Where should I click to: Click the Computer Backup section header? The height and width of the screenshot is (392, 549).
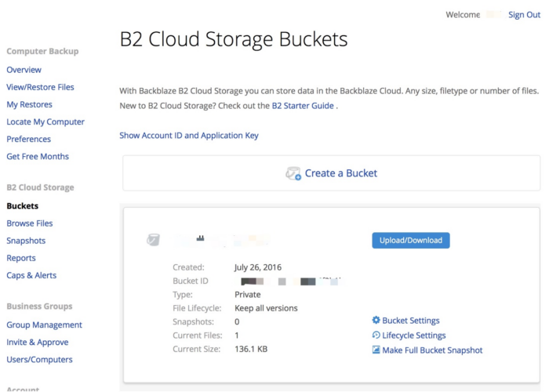pyautogui.click(x=42, y=51)
